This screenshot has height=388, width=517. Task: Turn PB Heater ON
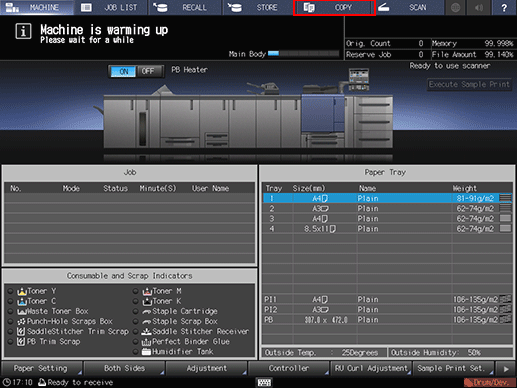(x=123, y=71)
